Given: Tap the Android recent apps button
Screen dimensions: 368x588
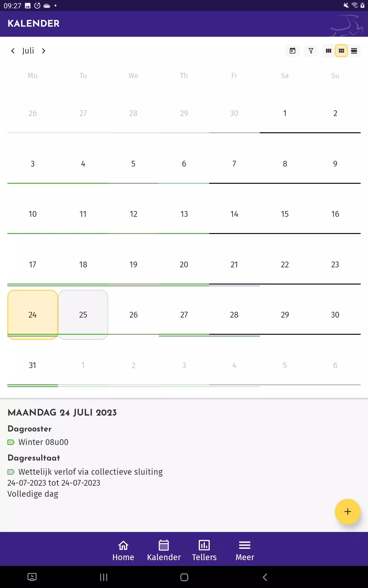Looking at the screenshot, I should [x=104, y=577].
